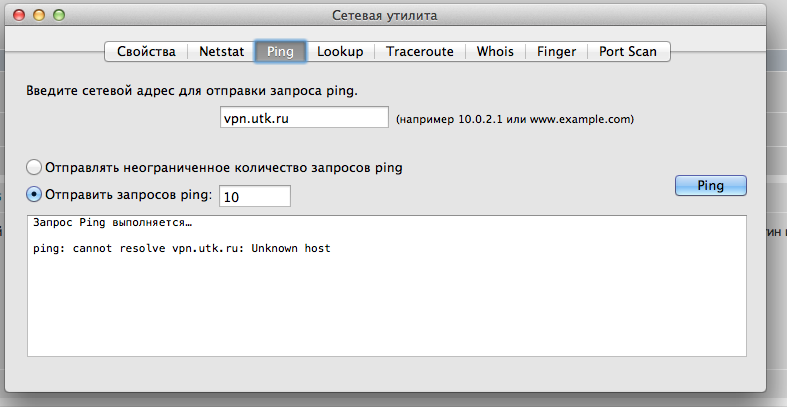
Task: Click the 'cannot resolve' error line
Action: coord(181,248)
